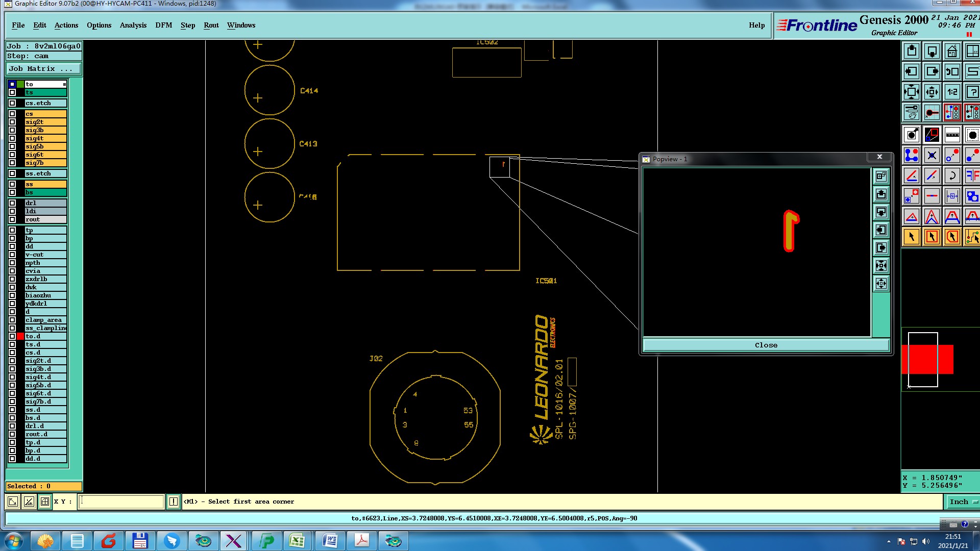Click the Help menu link
Screen dimensions: 980x551
(756, 25)
